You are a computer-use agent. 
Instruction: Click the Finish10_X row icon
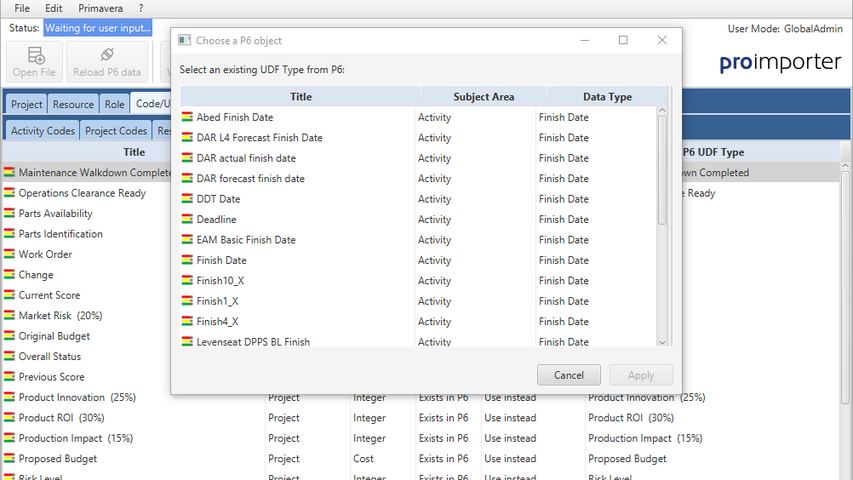[x=187, y=281]
